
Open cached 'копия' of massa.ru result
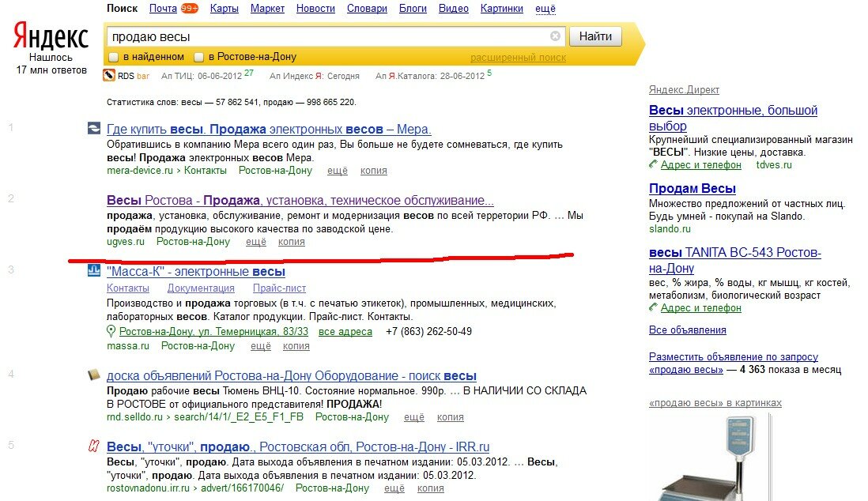[296, 345]
